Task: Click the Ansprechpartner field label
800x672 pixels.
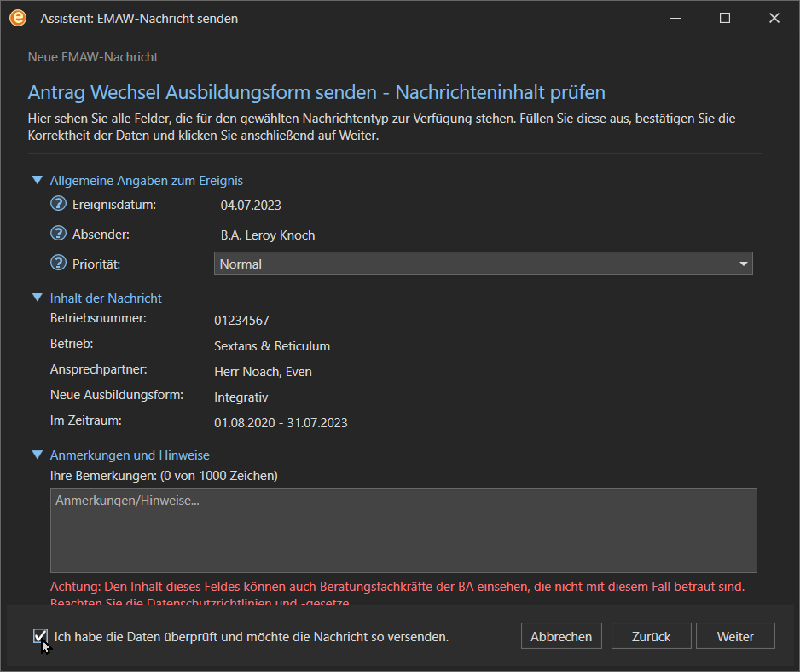Action: 98,369
